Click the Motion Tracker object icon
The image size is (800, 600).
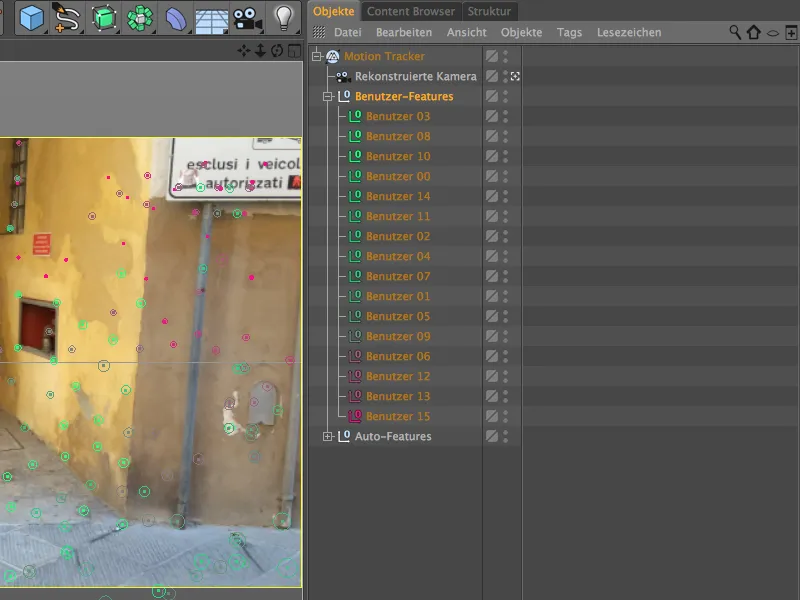333,56
